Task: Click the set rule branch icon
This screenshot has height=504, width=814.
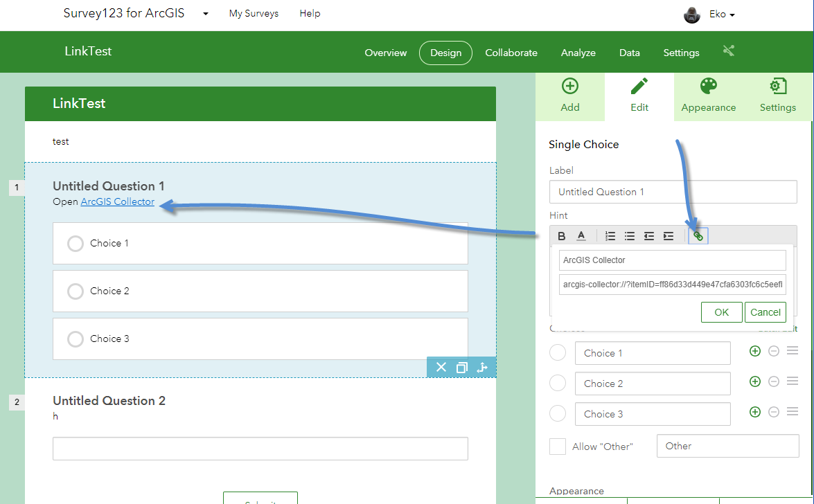Action: [x=481, y=368]
